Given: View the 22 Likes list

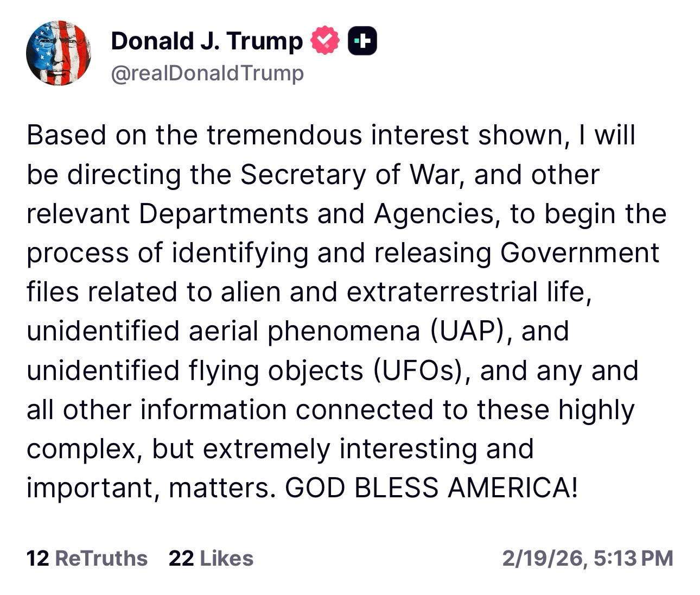Looking at the screenshot, I should pyautogui.click(x=211, y=558).
